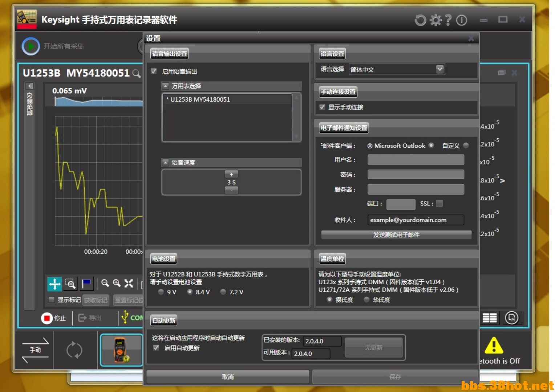Screen dimensions: 555x392
Task: Zoom out the chart
Action: click(105, 283)
